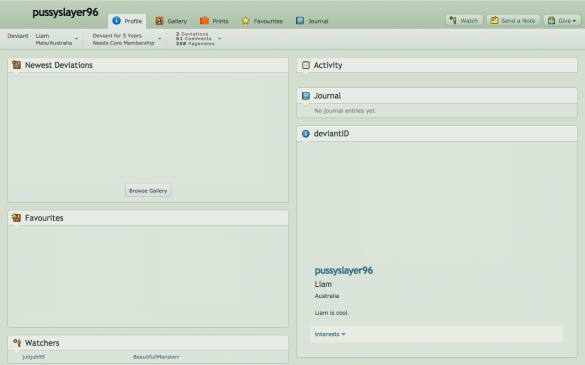Viewport: 585px width, 365px height.
Task: Click the Gallery tab icon
Action: pos(159,21)
